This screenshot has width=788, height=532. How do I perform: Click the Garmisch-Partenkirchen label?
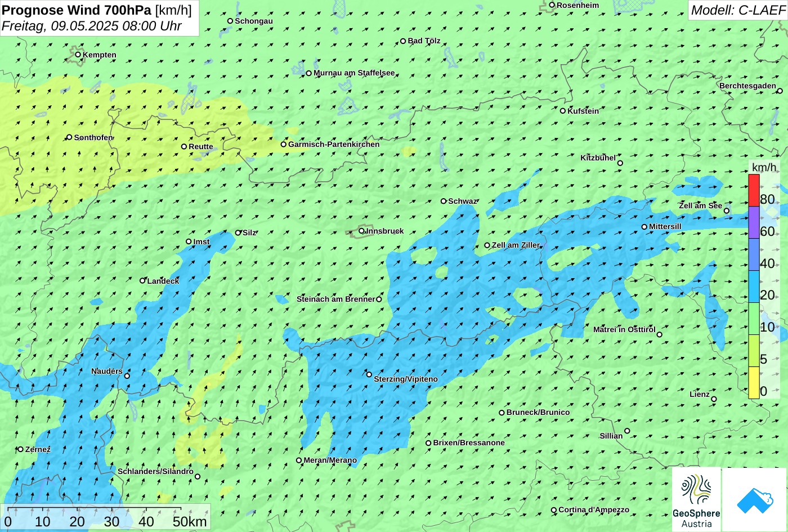334,144
